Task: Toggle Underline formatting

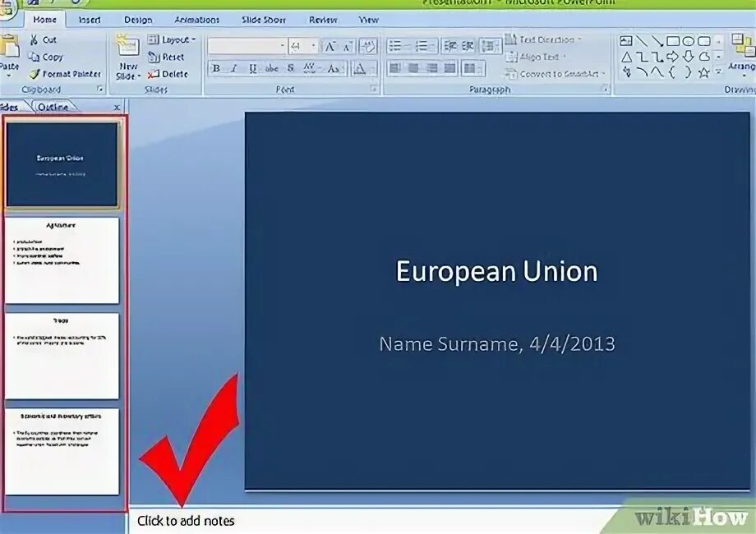Action: tap(252, 68)
